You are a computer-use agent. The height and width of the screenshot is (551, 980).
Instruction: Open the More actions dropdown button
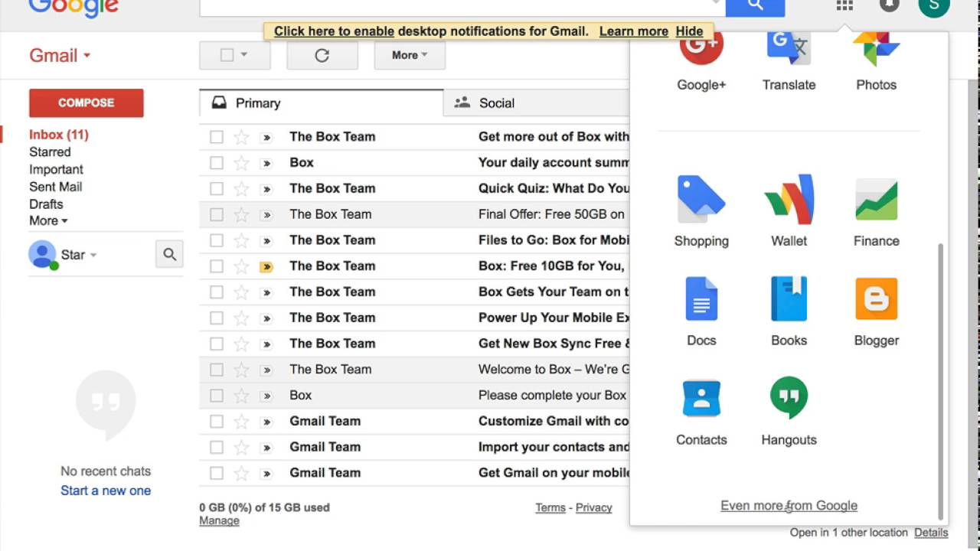410,55
